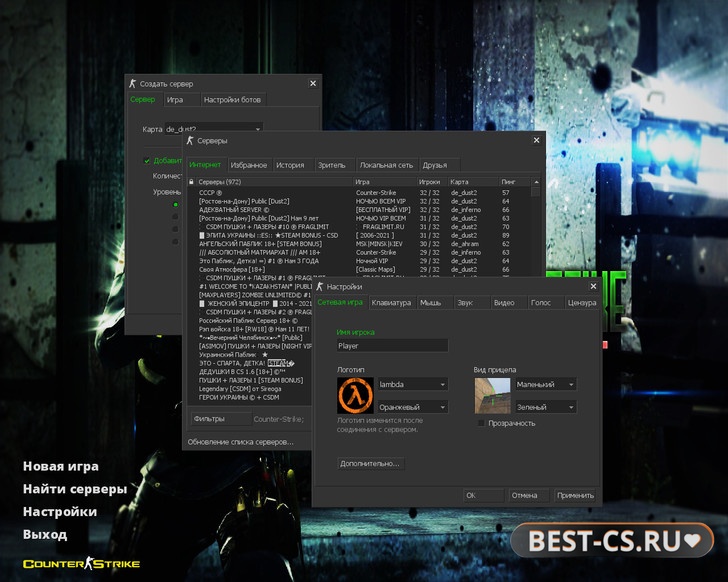The image size is (728, 582).
Task: Select the Это Паблик, Детка! server row
Action: coord(358,261)
